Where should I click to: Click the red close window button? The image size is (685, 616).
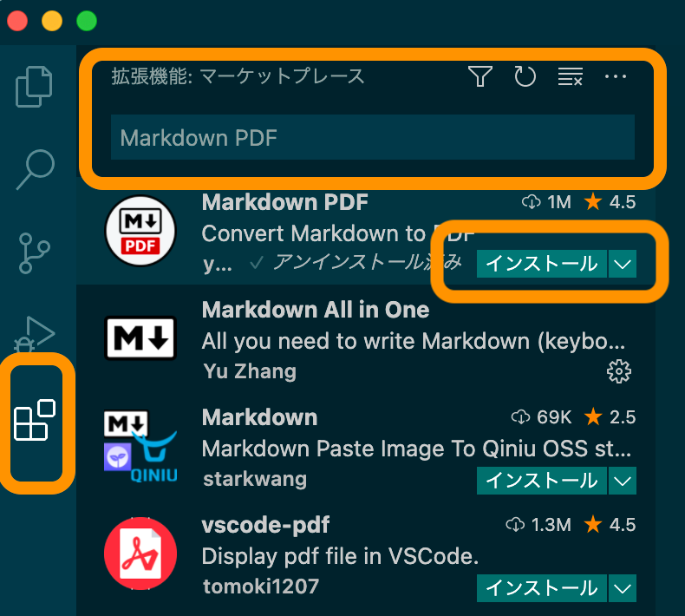(x=17, y=21)
